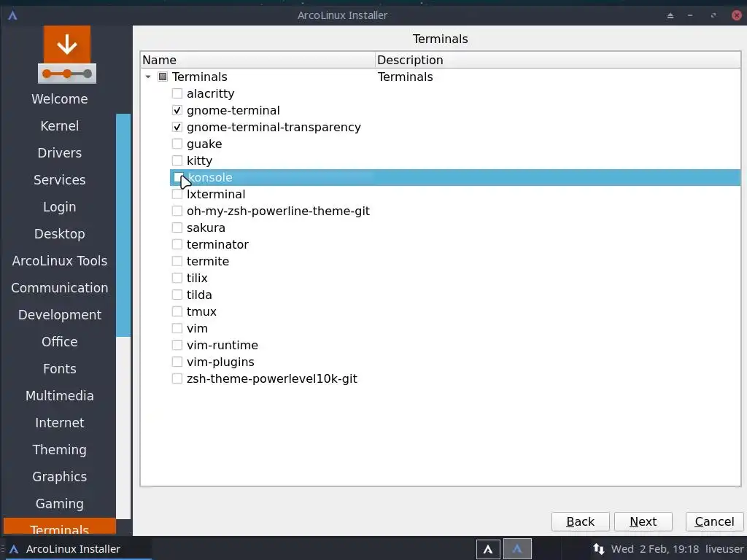This screenshot has height=560, width=747.
Task: Click the date and time clock
Action: pyautogui.click(x=655, y=549)
